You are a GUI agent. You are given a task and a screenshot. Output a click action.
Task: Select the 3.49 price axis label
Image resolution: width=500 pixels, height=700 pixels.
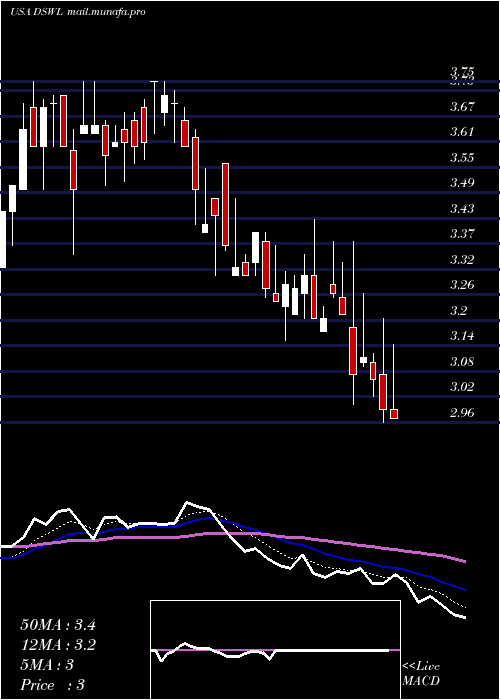point(462,183)
